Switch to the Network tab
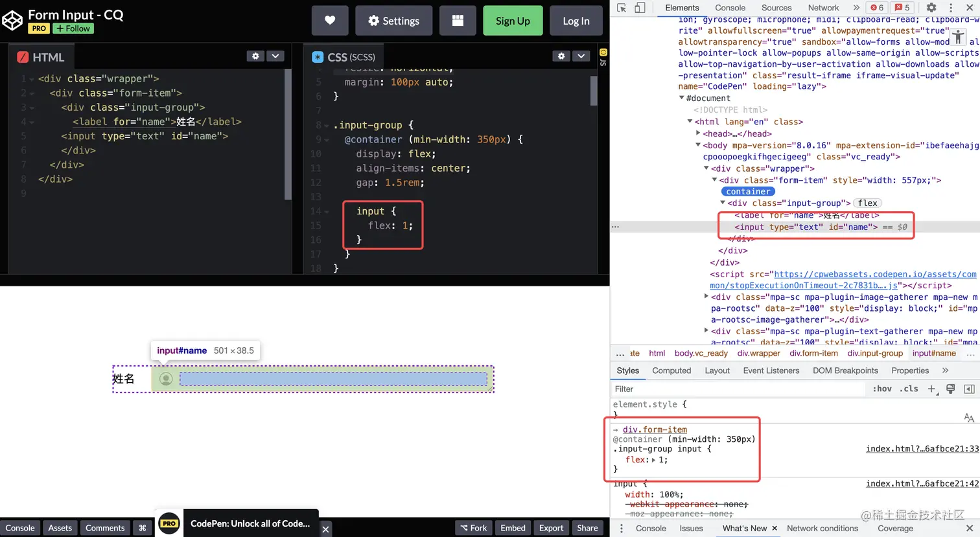 pyautogui.click(x=823, y=8)
